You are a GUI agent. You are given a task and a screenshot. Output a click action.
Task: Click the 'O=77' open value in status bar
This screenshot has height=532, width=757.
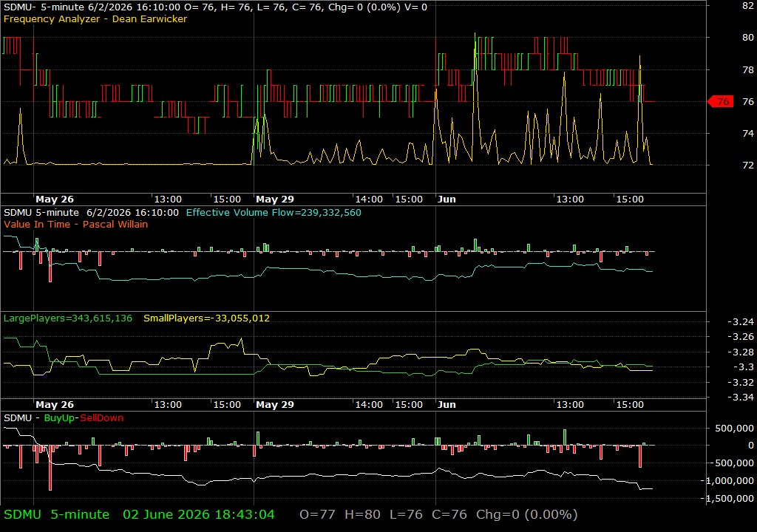pos(317,514)
